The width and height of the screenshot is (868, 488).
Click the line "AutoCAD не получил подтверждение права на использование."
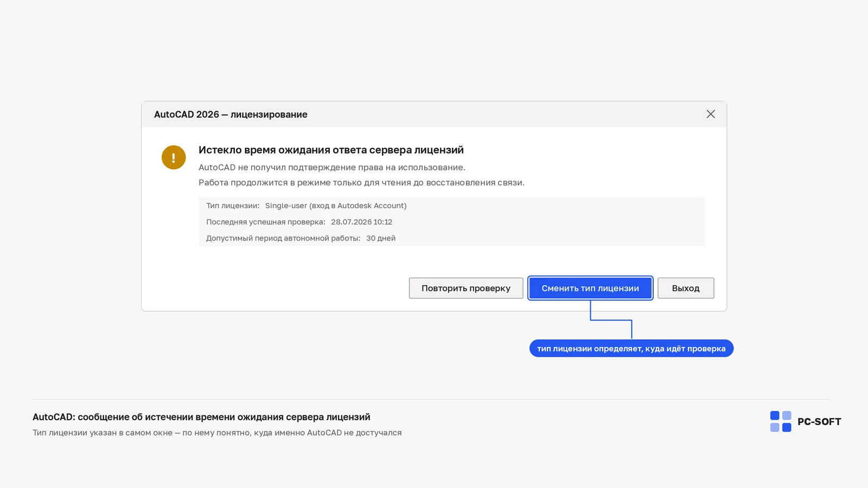(x=332, y=168)
